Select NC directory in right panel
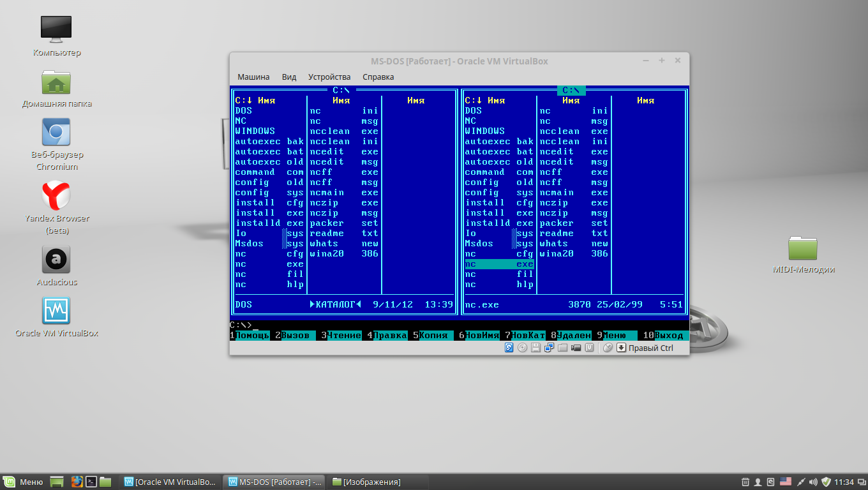Screen dimensions: 868x490 (x=499, y=121)
